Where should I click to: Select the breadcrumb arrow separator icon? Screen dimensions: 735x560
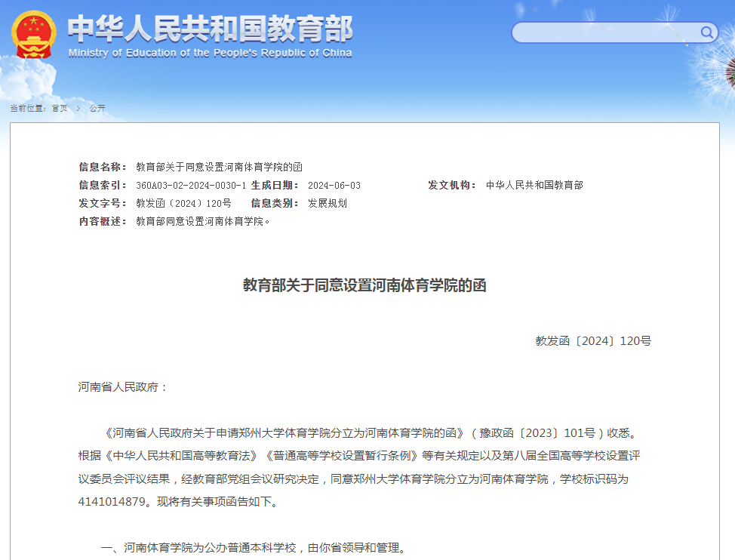(76, 108)
